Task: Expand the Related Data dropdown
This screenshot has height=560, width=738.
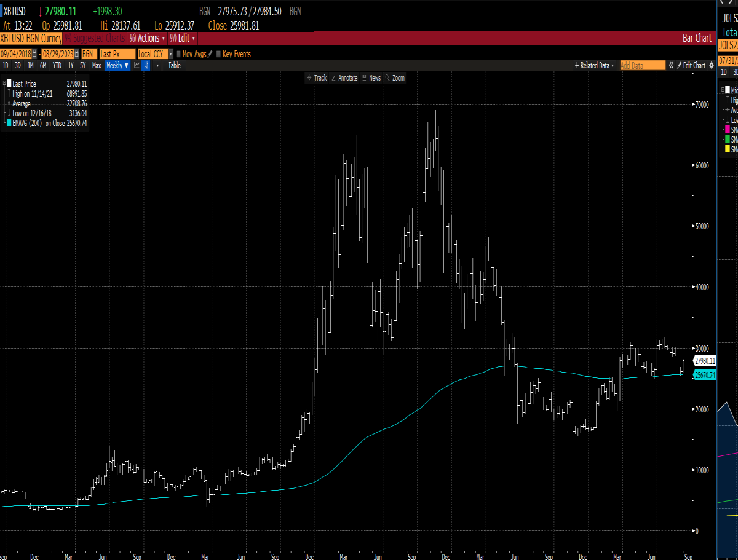Action: [594, 65]
